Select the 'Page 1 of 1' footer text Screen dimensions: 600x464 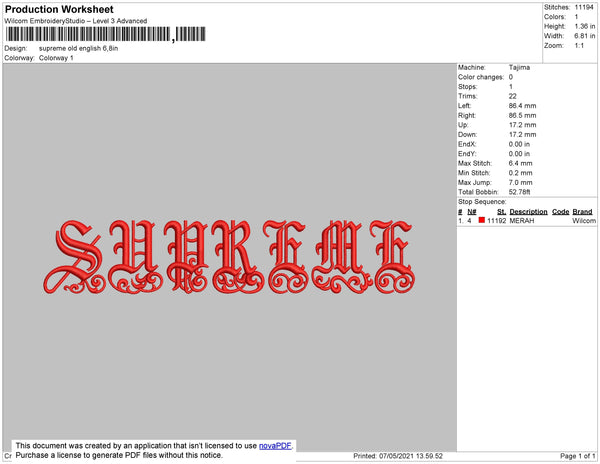(x=577, y=456)
